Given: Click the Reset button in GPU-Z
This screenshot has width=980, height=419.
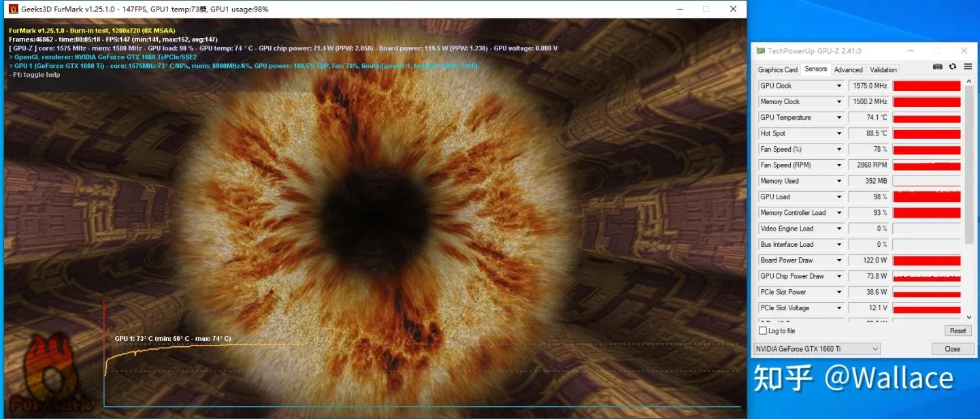Looking at the screenshot, I should tap(958, 331).
